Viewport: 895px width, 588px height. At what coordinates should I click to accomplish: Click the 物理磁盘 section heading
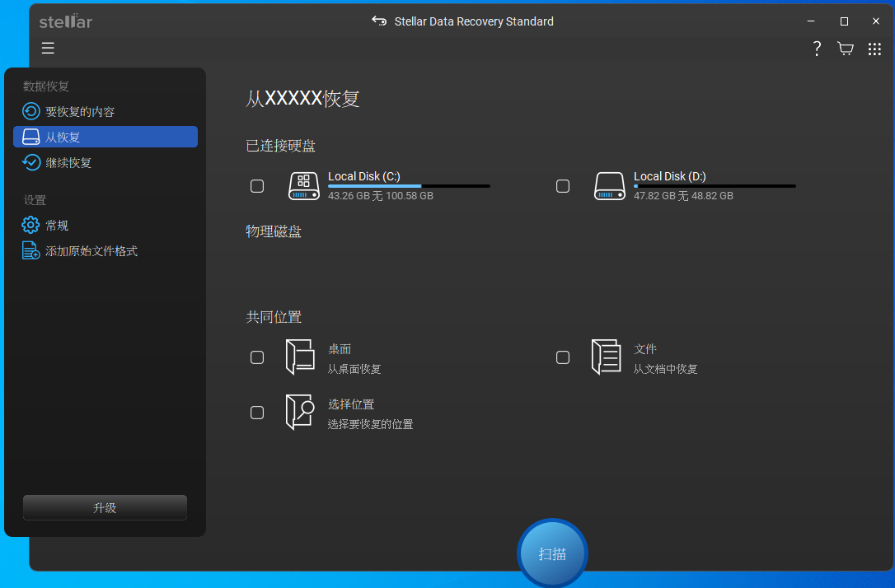click(274, 231)
